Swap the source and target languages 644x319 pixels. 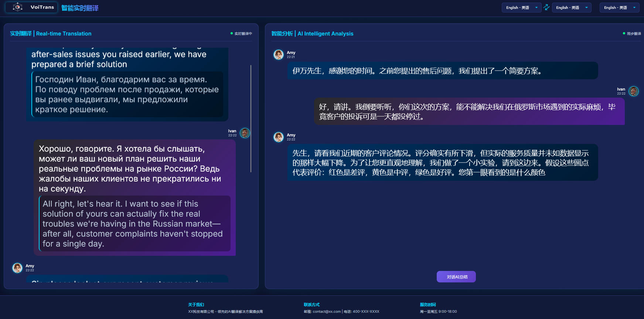546,7
